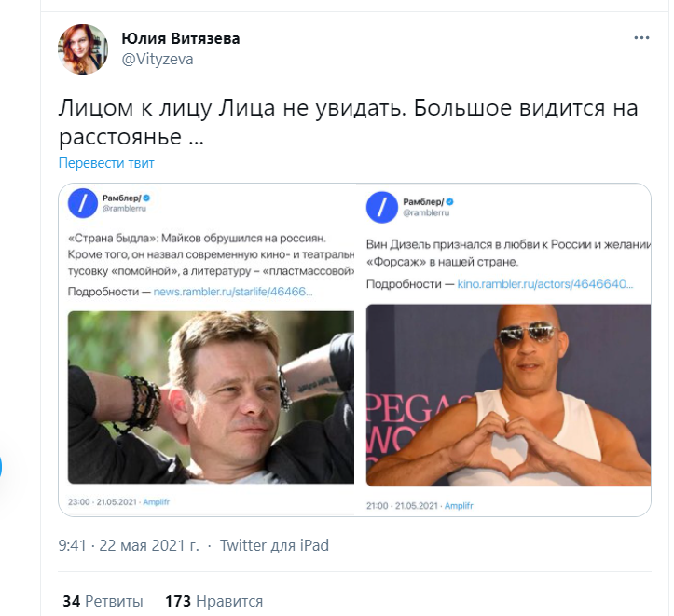The image size is (674, 616).
Task: Click the Рамблер logo in left embedded tweet
Action: pos(83,203)
